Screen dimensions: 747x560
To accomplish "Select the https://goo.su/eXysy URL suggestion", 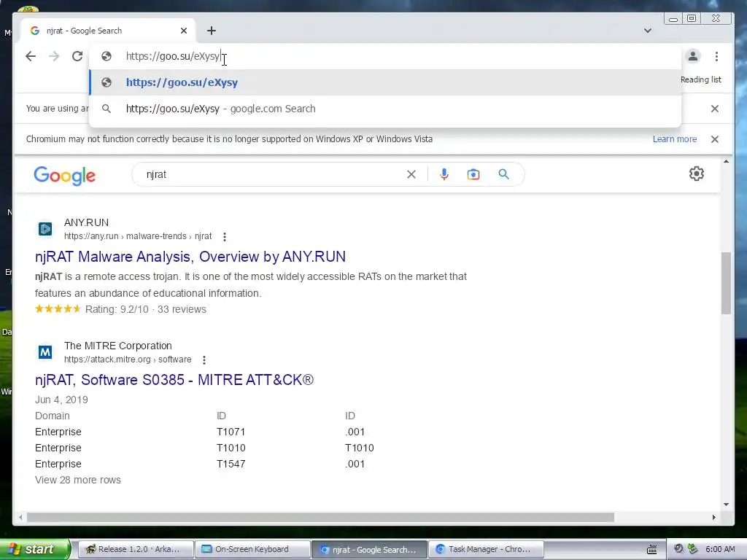I will pyautogui.click(x=385, y=82).
